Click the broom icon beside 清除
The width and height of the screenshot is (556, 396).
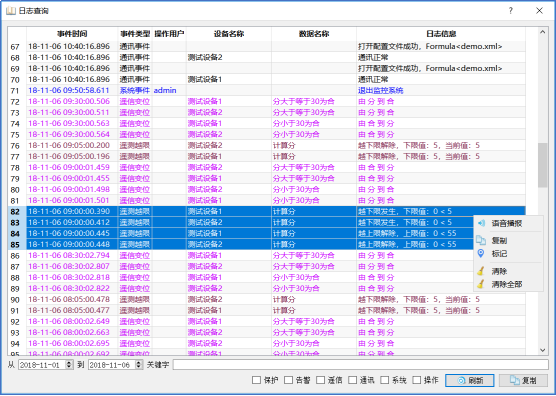tap(481, 271)
